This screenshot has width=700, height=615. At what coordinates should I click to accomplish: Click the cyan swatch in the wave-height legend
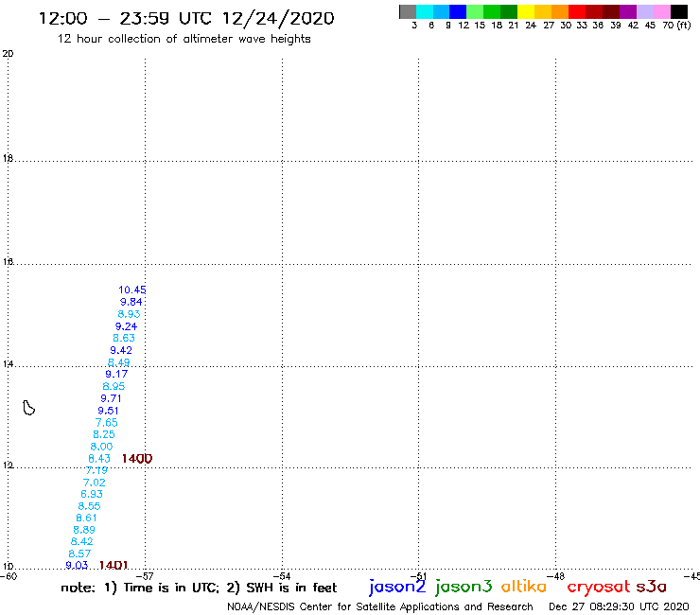(x=425, y=11)
